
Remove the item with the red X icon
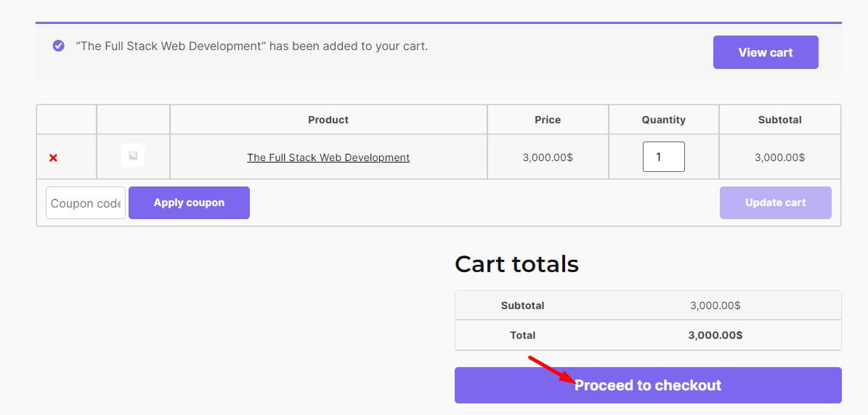point(53,157)
